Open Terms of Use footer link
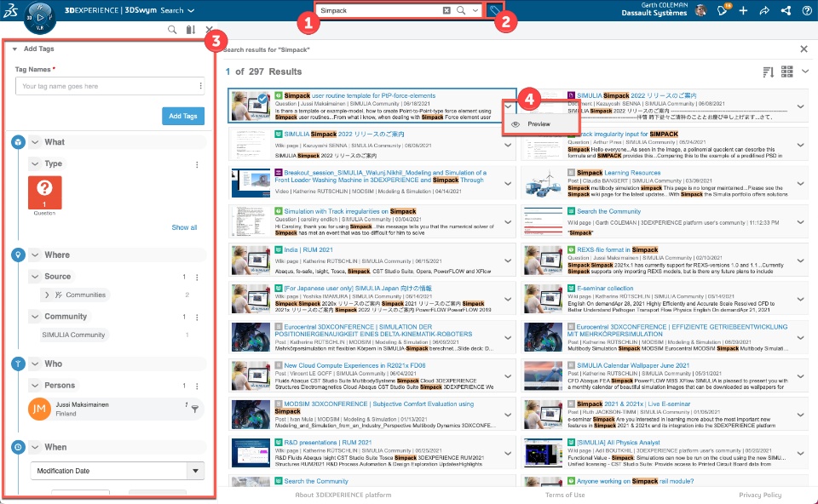818x504 pixels. 565,495
